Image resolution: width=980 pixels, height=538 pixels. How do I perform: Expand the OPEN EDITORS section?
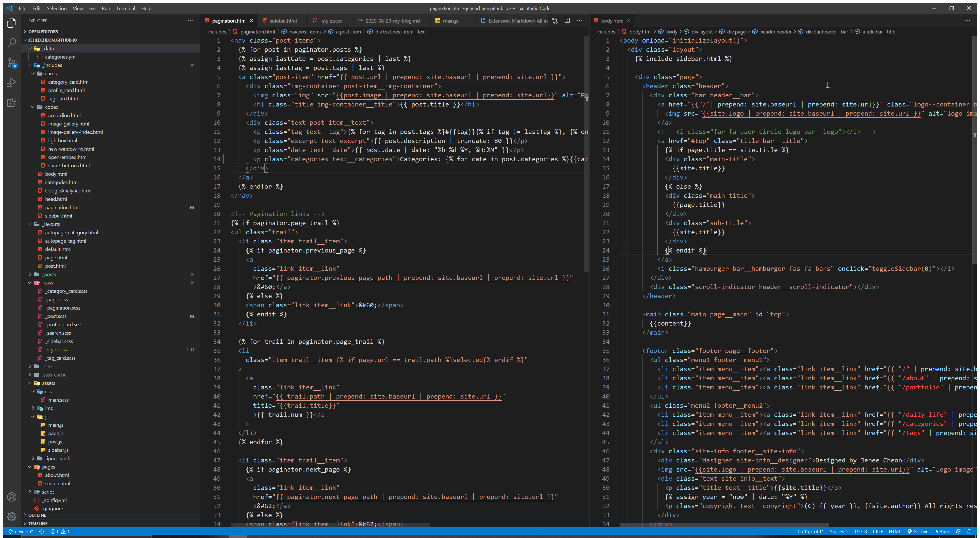43,31
